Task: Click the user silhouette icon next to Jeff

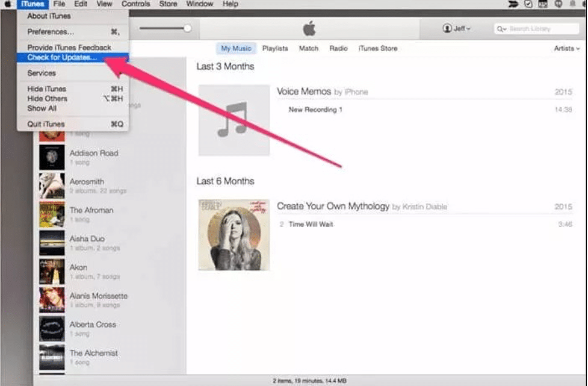Action: click(448, 28)
